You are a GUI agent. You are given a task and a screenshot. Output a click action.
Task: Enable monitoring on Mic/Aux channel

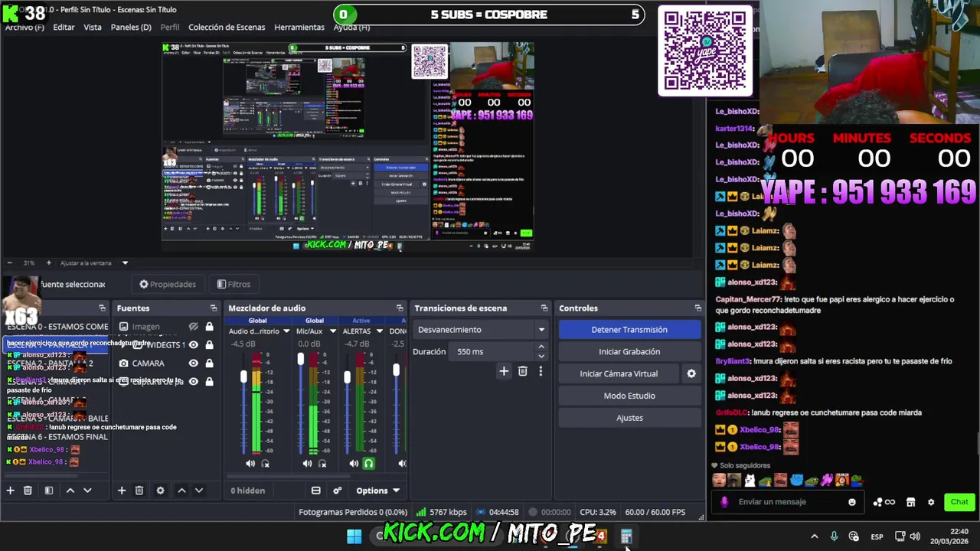[322, 463]
